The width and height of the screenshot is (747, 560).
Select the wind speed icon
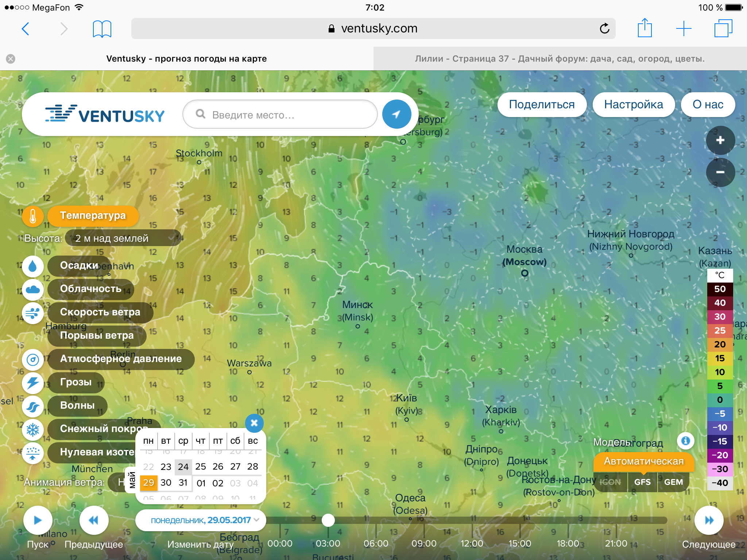[x=32, y=313]
